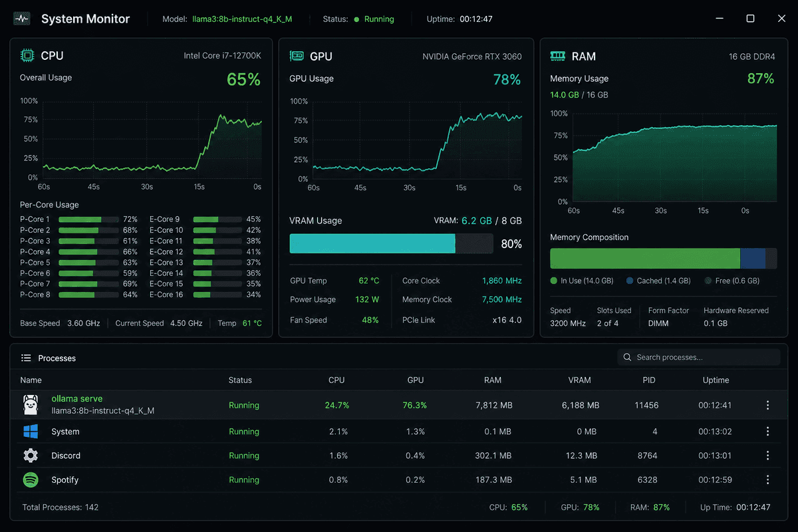The width and height of the screenshot is (798, 532).
Task: Click the 7,812 MB RAM cell
Action: (493, 405)
